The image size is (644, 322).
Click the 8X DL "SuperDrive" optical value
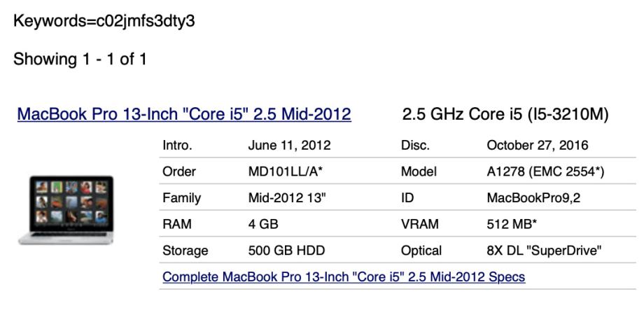pyautogui.click(x=543, y=250)
